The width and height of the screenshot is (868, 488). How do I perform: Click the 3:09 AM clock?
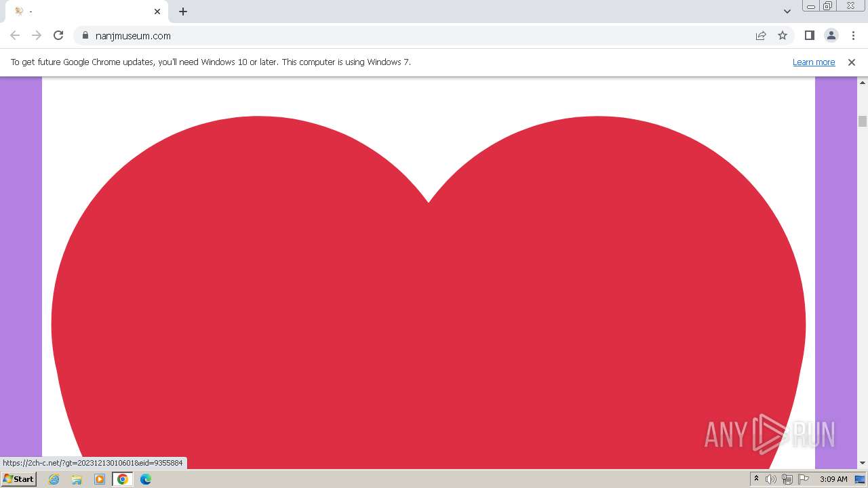click(x=833, y=479)
